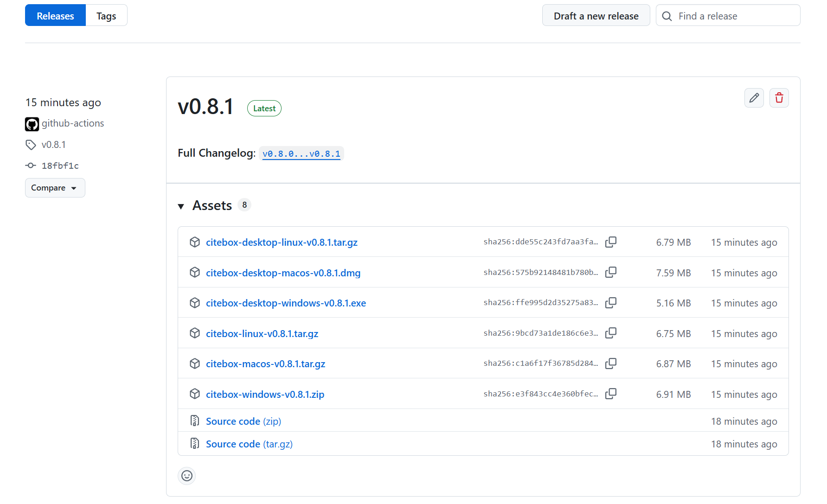Image resolution: width=827 pixels, height=504 pixels.
Task: Open the v0.8.0...v0.8.1 changelog link
Action: 301,154
